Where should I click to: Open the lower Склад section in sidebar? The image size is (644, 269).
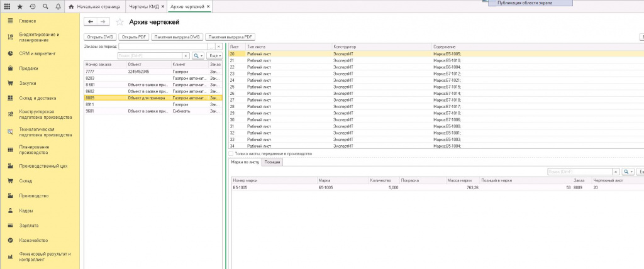point(25,181)
